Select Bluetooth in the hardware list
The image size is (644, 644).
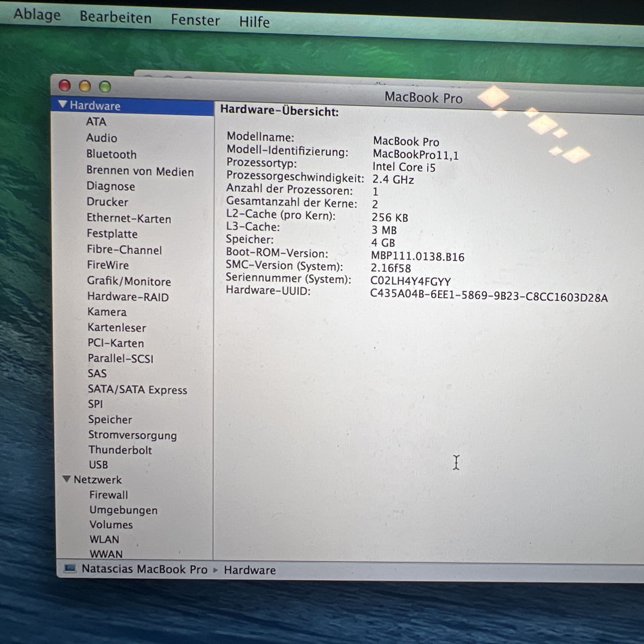coord(111,154)
